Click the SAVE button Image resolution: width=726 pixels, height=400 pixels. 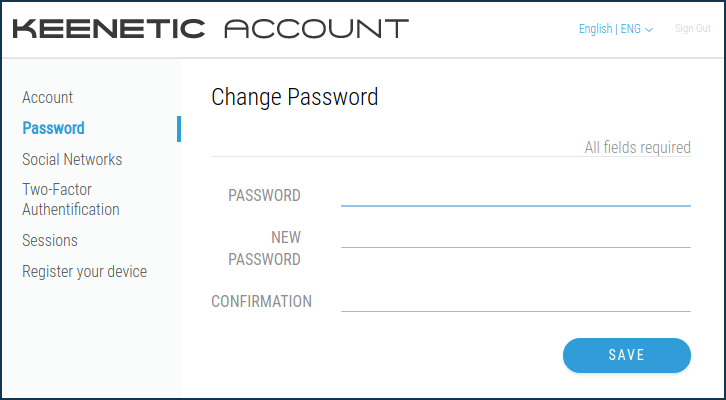pos(627,355)
